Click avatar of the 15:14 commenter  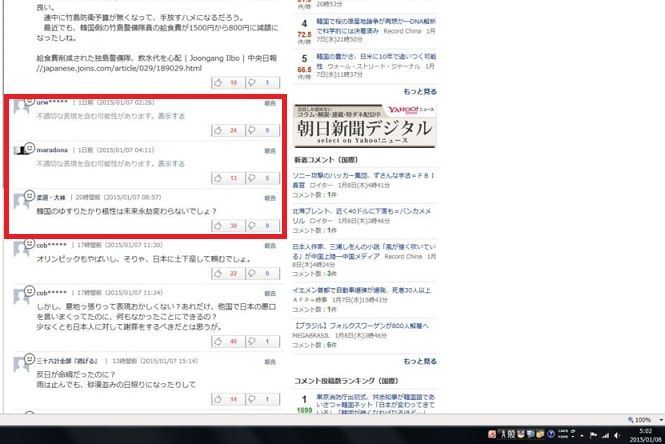[24, 363]
